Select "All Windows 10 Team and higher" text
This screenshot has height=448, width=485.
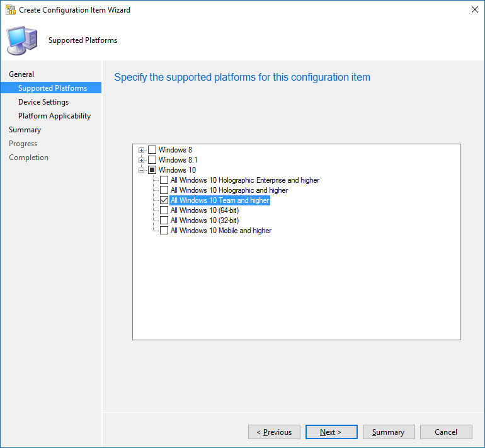click(x=220, y=200)
